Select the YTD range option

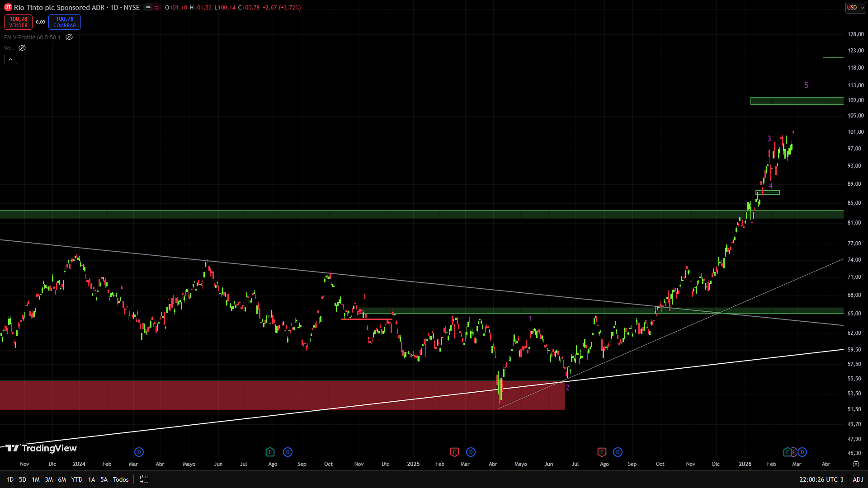(76, 479)
